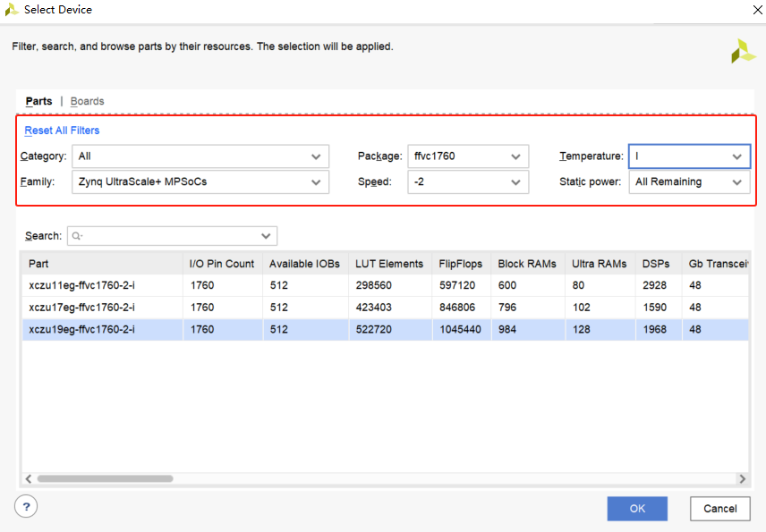Image resolution: width=766 pixels, height=532 pixels.
Task: Select part xczu17eg-ffvc1760-2-i
Action: 81,308
